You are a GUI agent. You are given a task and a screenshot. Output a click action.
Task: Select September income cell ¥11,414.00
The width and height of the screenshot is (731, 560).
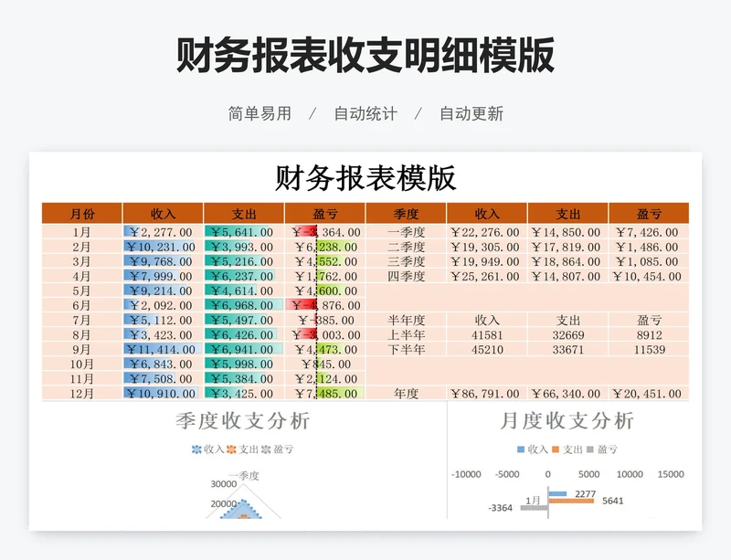[163, 349]
